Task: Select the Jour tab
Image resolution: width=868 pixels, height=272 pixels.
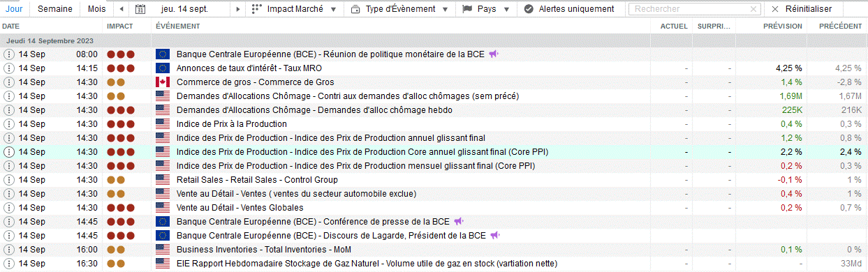Action: click(15, 9)
